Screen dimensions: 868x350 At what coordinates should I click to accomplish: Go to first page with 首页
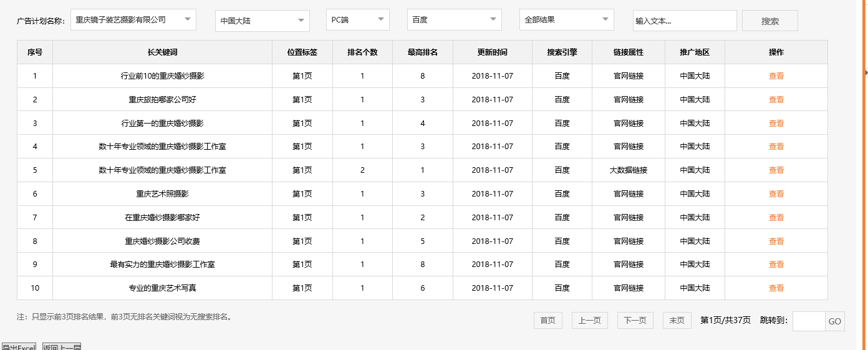click(x=548, y=321)
